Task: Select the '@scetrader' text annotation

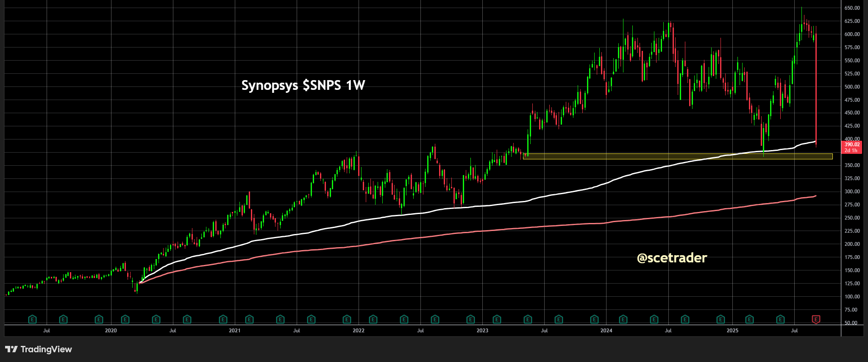Action: click(672, 258)
